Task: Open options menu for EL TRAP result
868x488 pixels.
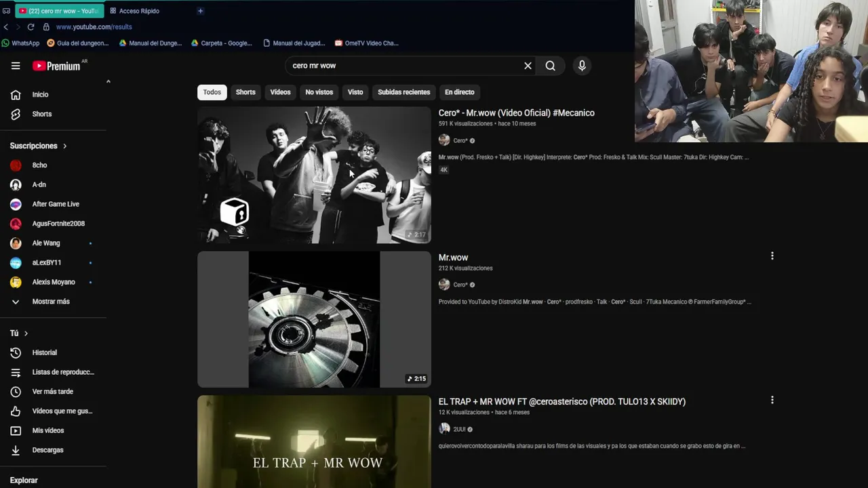Action: tap(772, 401)
